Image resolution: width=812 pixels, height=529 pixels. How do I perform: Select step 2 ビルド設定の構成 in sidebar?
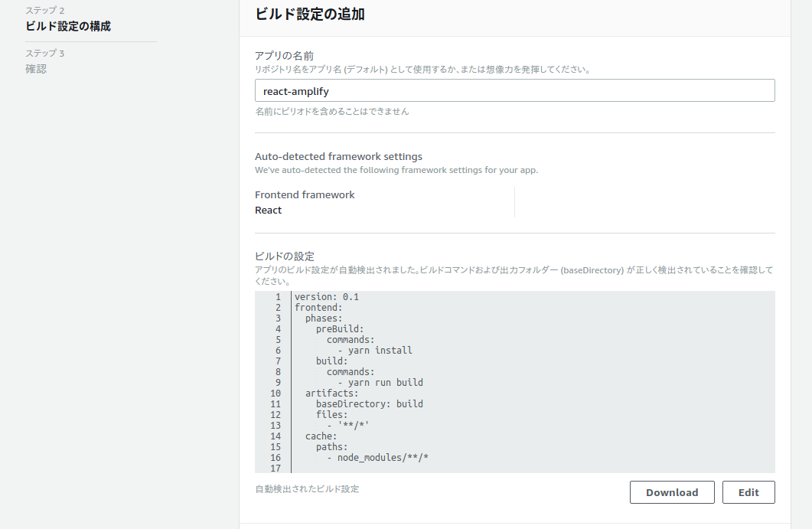coord(68,27)
